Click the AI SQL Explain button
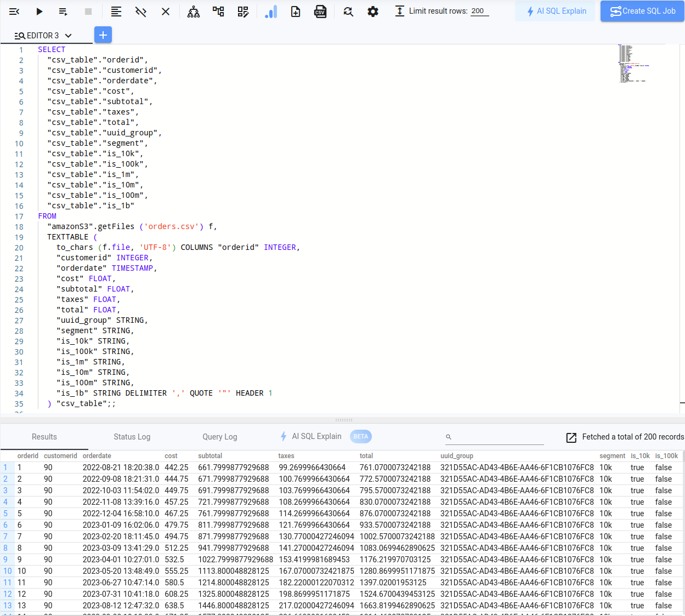 (555, 11)
